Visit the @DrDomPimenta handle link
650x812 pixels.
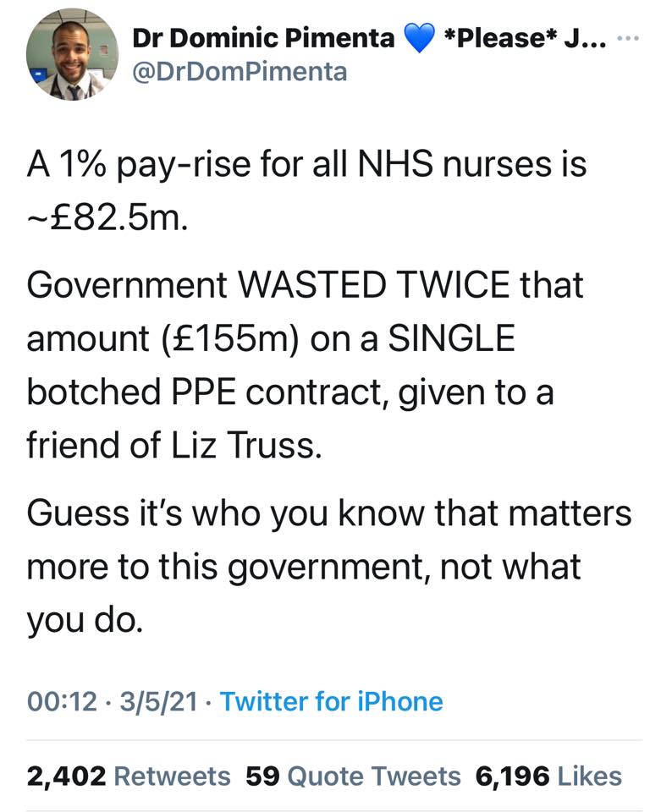240,72
